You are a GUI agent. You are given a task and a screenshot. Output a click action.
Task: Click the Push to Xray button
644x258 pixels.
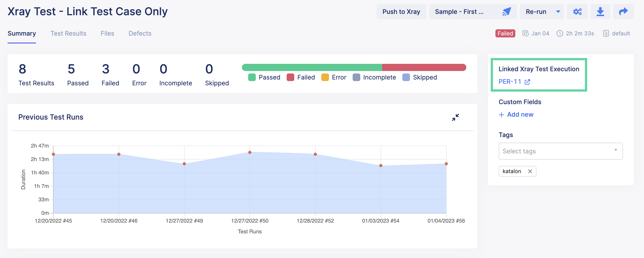(x=401, y=11)
